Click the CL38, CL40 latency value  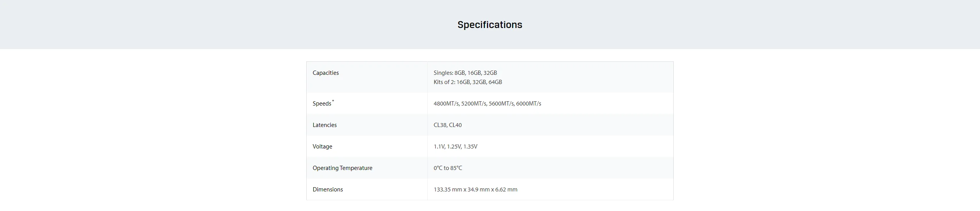pyautogui.click(x=448, y=125)
